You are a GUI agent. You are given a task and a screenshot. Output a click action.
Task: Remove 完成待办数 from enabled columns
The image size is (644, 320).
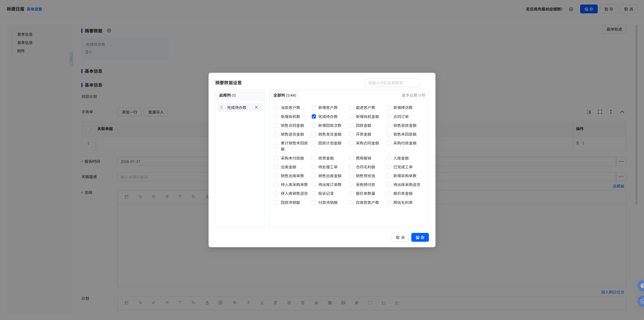(256, 107)
